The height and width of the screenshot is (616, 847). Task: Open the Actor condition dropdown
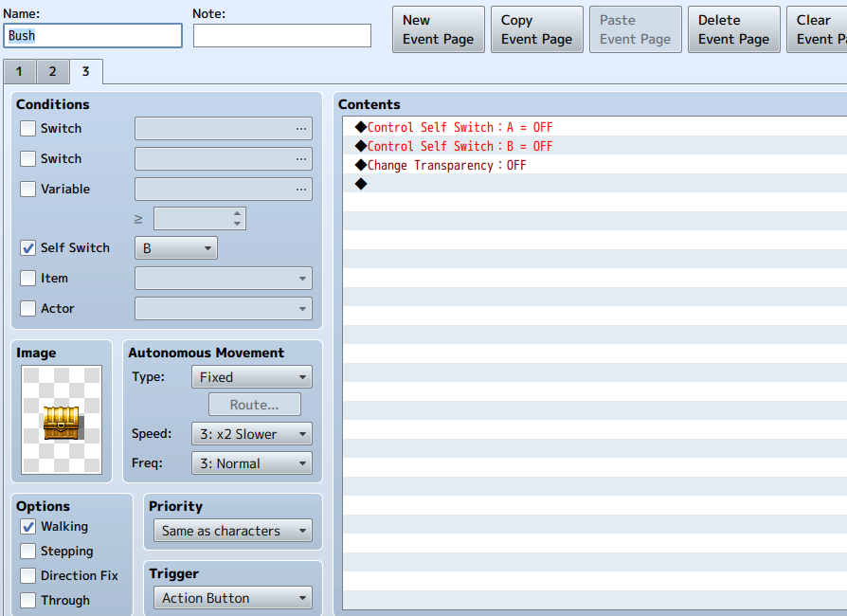click(224, 309)
